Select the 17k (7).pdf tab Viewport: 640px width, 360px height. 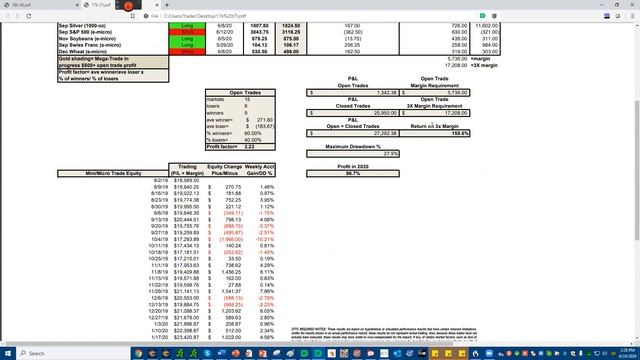[100, 5]
